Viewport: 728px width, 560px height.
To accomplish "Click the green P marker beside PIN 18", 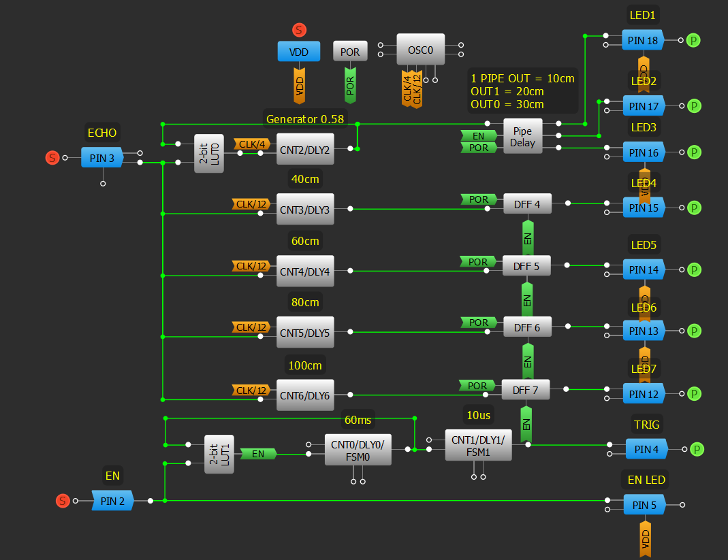I will click(693, 40).
